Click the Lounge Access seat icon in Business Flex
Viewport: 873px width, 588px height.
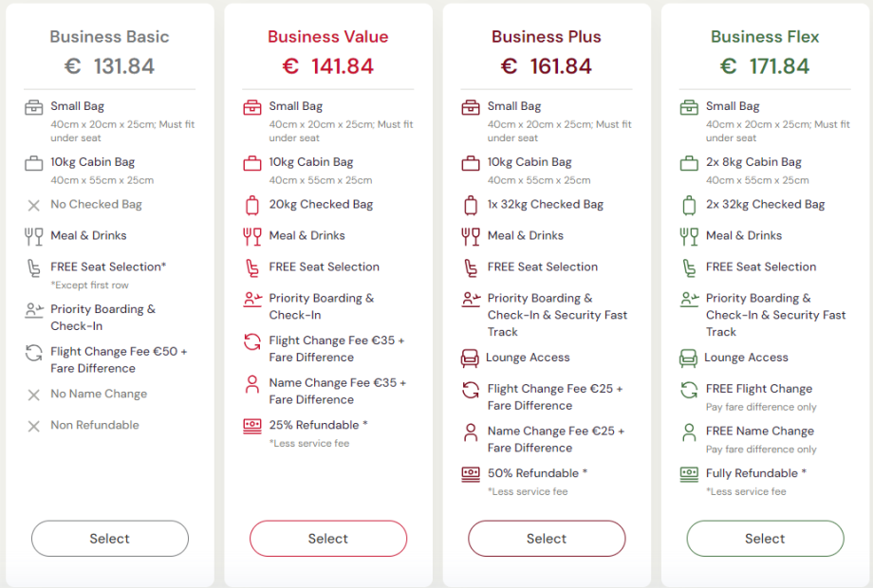[x=691, y=358]
